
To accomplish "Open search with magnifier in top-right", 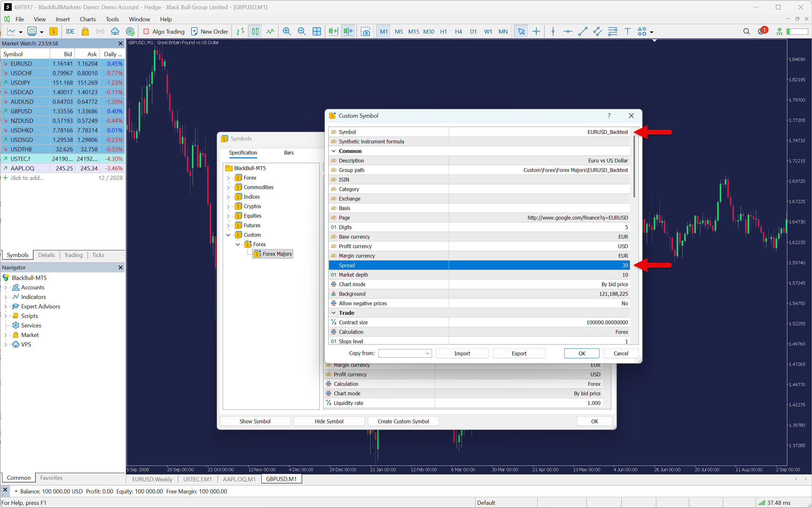I will point(746,32).
